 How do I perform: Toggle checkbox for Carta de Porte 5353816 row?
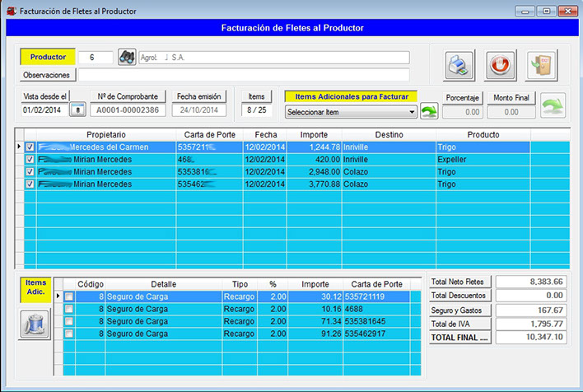coord(30,172)
